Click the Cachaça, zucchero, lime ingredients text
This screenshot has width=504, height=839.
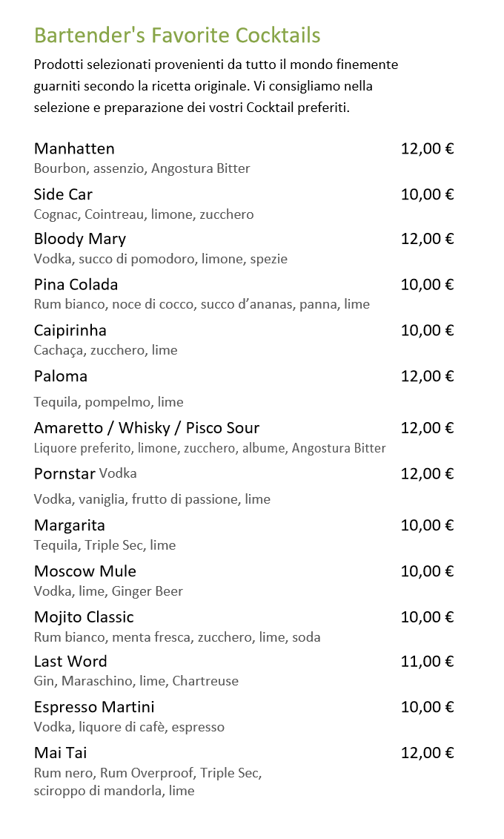pos(106,350)
